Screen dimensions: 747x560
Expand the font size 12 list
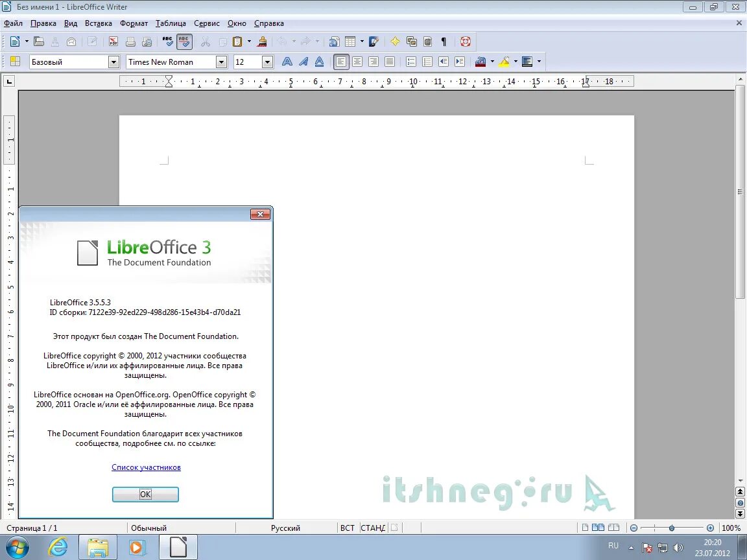pyautogui.click(x=267, y=62)
